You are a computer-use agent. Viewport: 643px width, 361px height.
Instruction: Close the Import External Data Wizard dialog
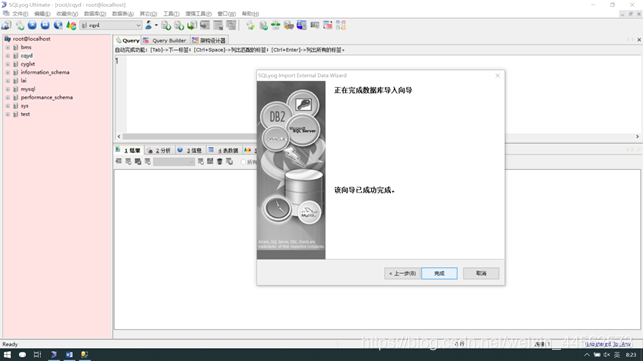497,75
